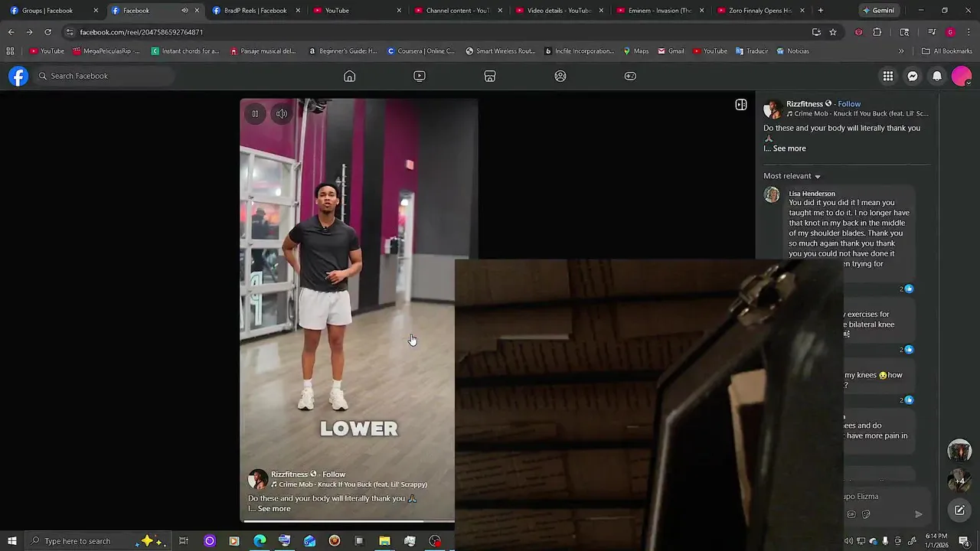Open Crime Mob audio link in side panel
This screenshot has height=551, width=980.
click(857, 113)
